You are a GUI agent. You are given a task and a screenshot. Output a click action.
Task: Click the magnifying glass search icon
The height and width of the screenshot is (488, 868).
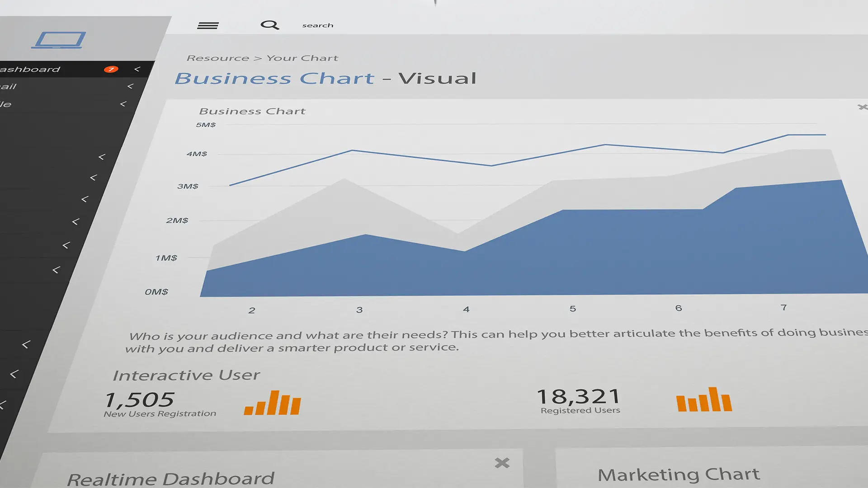tap(269, 25)
